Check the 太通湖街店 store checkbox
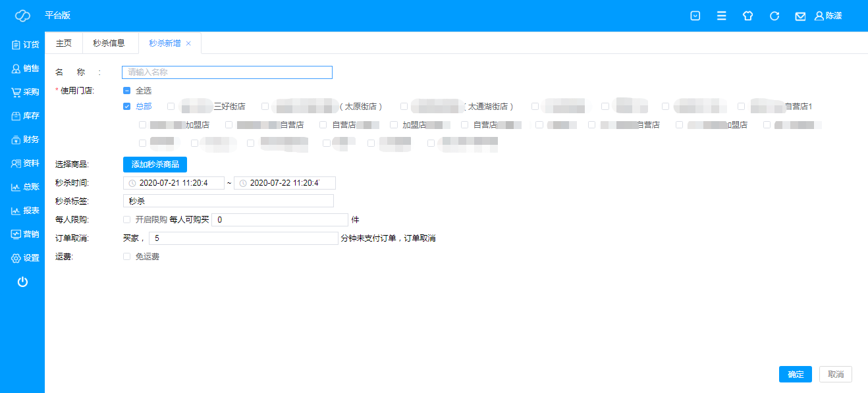This screenshot has height=393, width=868. [x=404, y=106]
